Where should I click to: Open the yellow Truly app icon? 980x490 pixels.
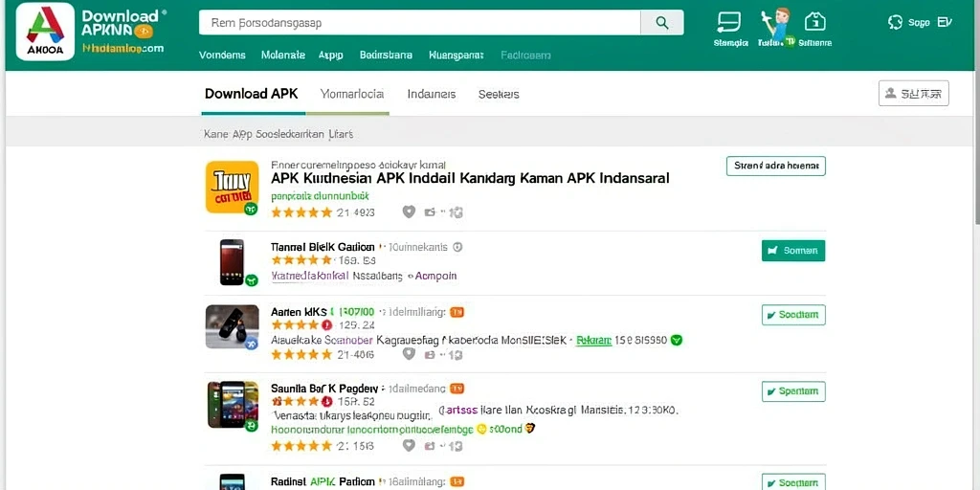232,187
